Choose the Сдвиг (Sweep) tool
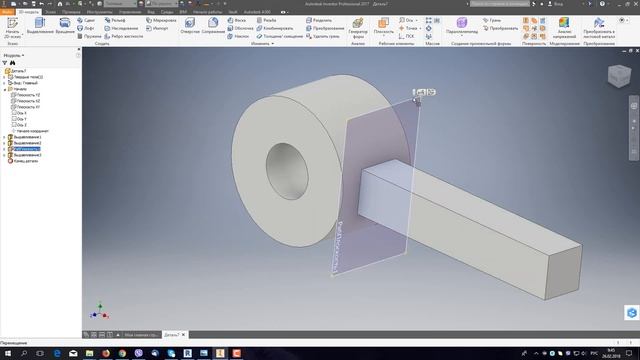640x360 pixels. [86, 20]
